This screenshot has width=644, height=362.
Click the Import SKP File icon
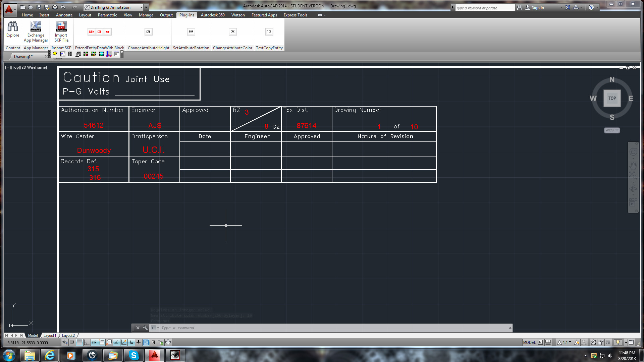61,26
